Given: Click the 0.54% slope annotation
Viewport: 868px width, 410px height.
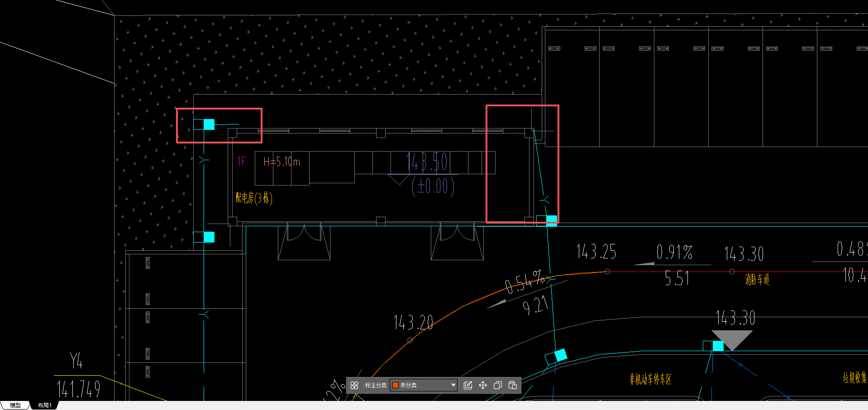Looking at the screenshot, I should pyautogui.click(x=525, y=281).
